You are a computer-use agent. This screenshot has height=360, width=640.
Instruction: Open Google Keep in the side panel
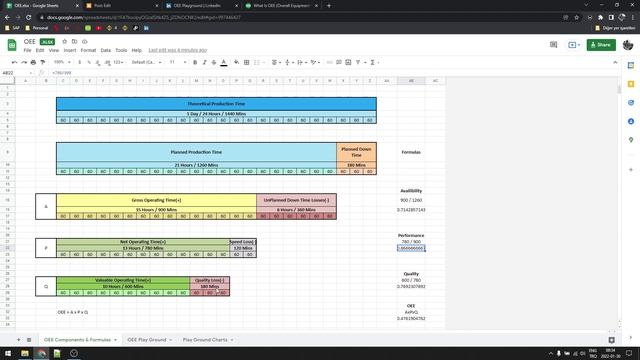[631, 84]
